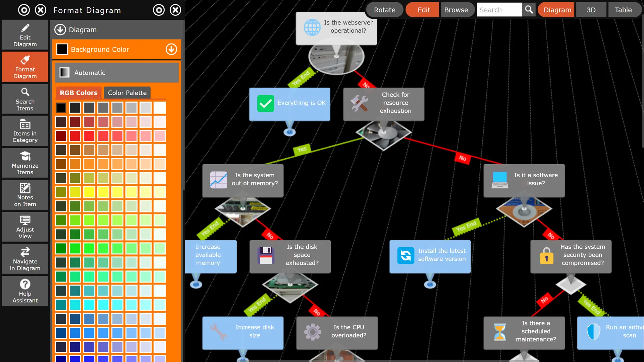Switch to Browse mode
This screenshot has height=362, width=644.
(x=456, y=10)
